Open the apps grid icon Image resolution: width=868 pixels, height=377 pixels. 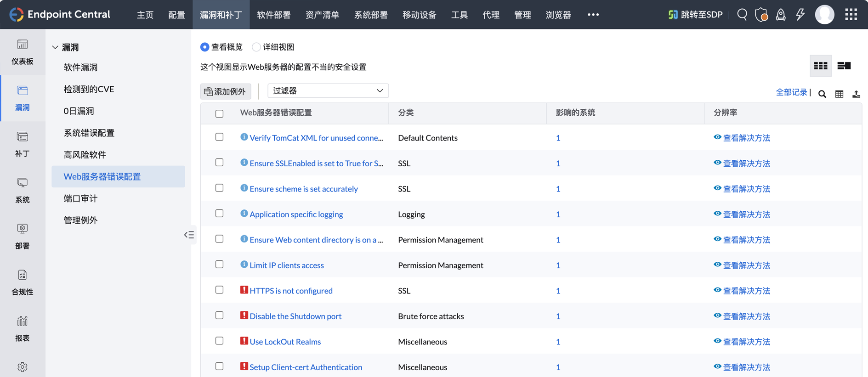851,15
